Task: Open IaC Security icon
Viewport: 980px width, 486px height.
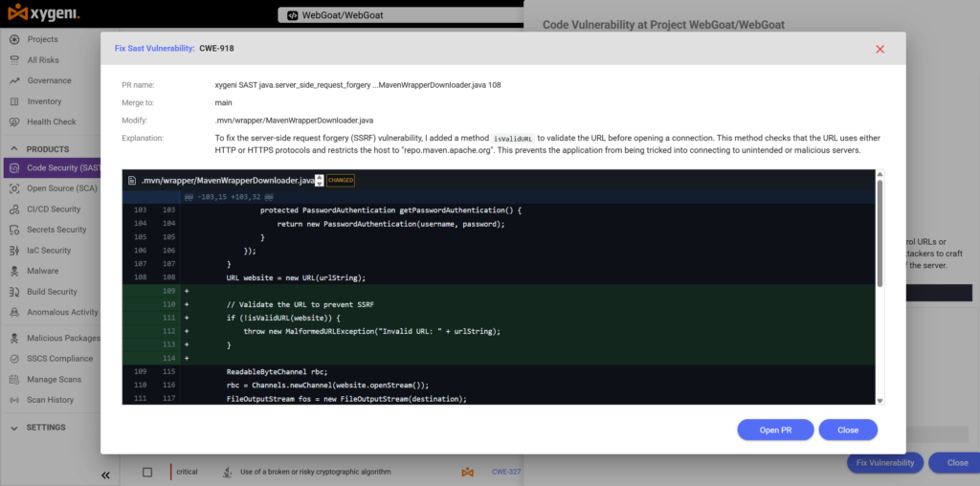Action: point(14,251)
